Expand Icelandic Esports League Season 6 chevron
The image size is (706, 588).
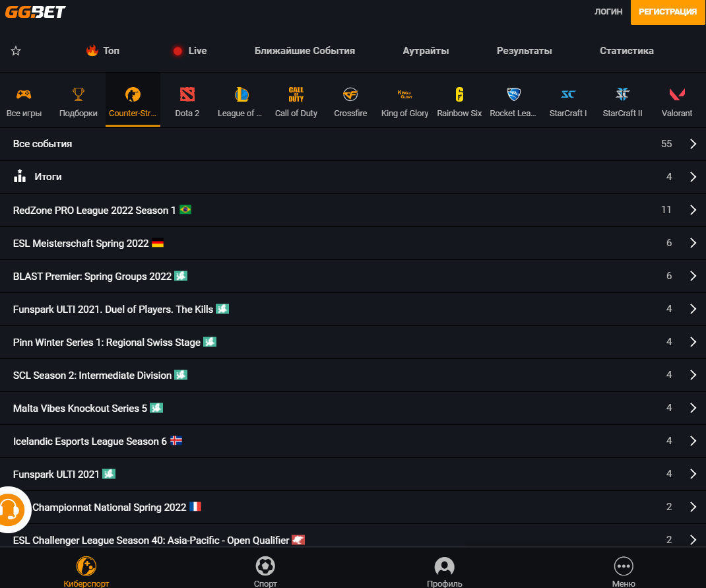[x=693, y=441]
